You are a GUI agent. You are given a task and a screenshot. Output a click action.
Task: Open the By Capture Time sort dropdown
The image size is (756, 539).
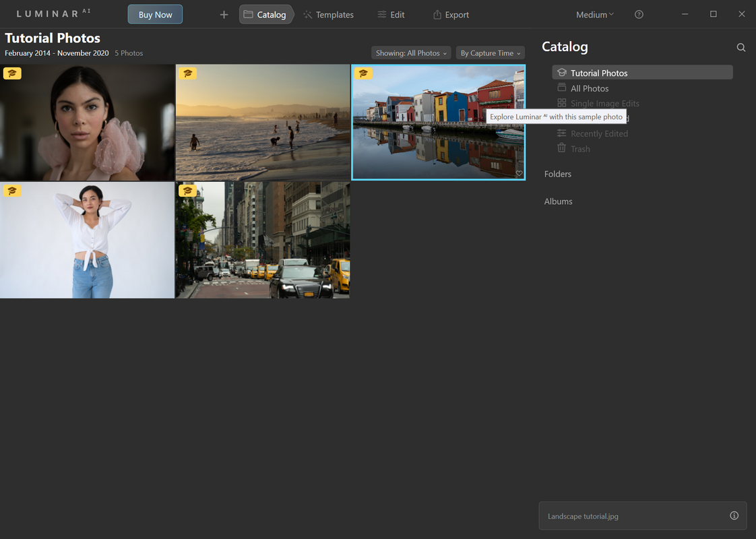(x=490, y=53)
